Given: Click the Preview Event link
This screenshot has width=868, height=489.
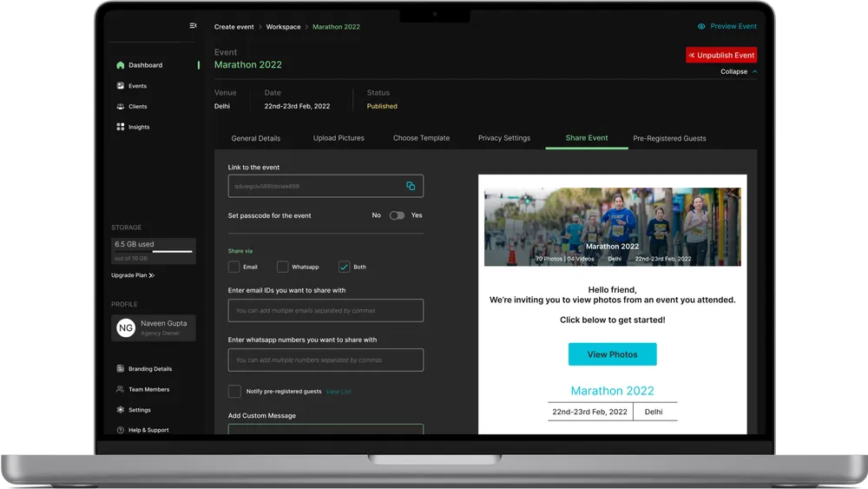Looking at the screenshot, I should pyautogui.click(x=727, y=27).
